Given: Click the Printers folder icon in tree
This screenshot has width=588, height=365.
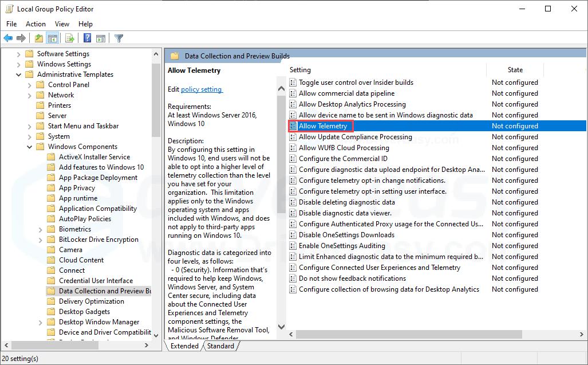Looking at the screenshot, I should click(x=40, y=105).
